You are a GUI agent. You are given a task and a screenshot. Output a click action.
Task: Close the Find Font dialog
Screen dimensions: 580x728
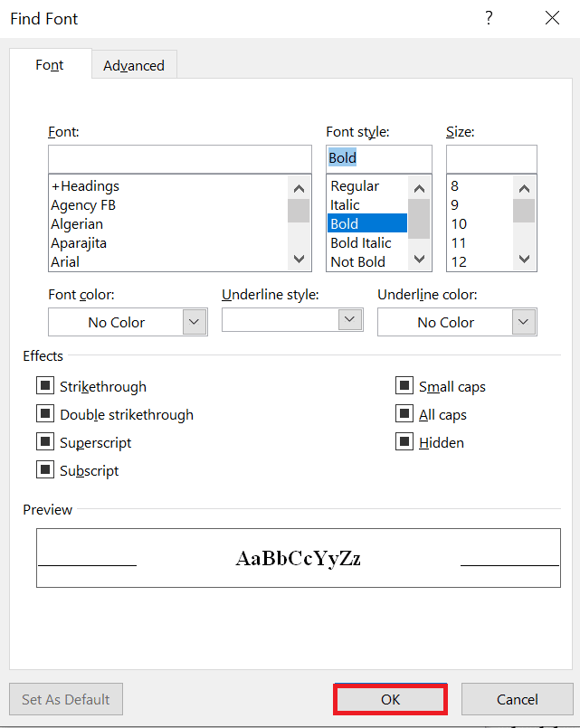tap(552, 18)
